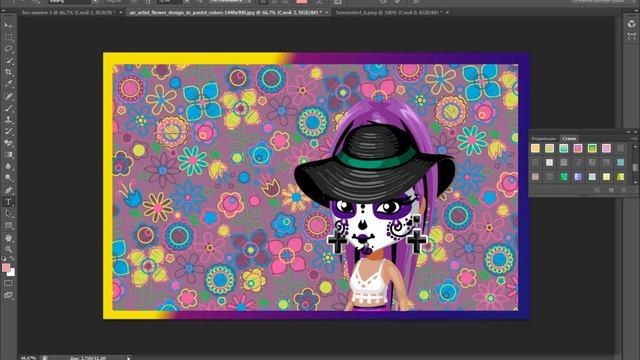Apply the white style in second row

point(549,162)
